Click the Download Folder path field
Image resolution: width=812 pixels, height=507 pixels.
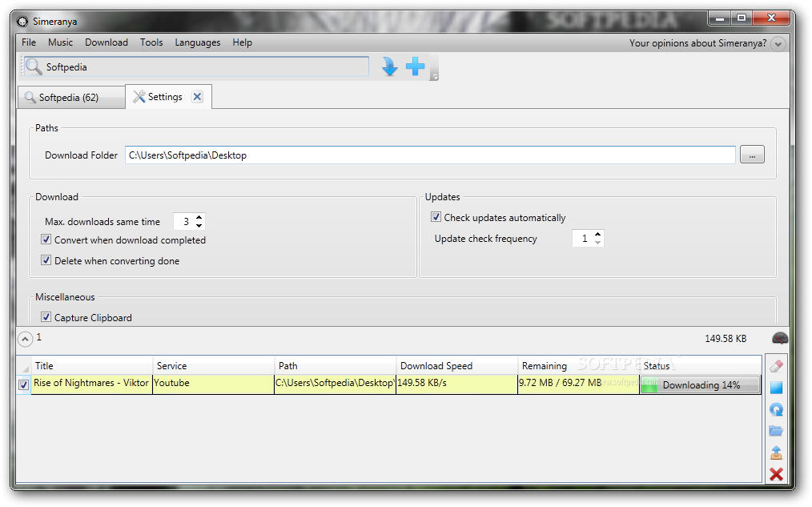[430, 155]
